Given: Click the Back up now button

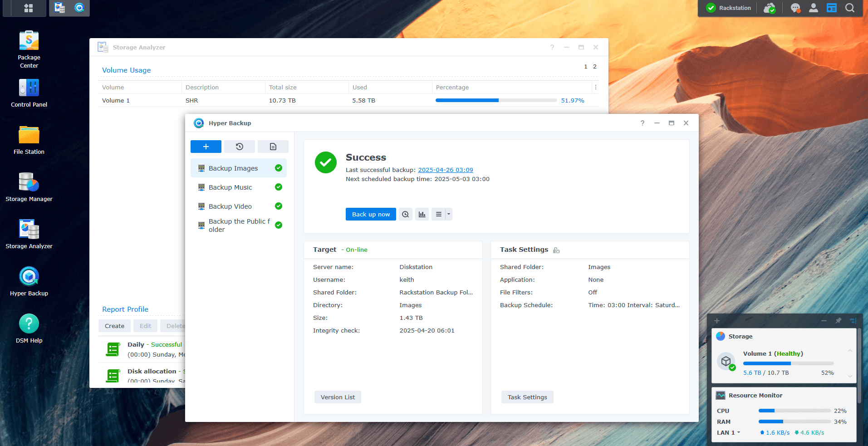Looking at the screenshot, I should coord(371,214).
